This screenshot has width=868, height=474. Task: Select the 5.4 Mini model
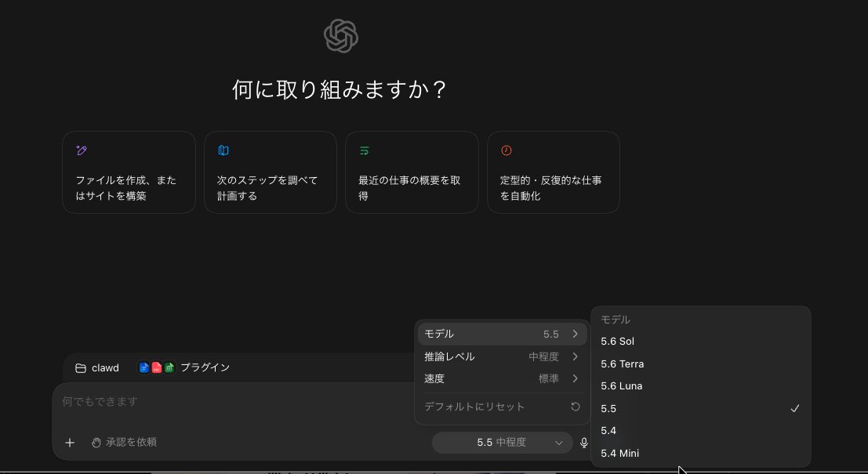[x=701, y=454]
